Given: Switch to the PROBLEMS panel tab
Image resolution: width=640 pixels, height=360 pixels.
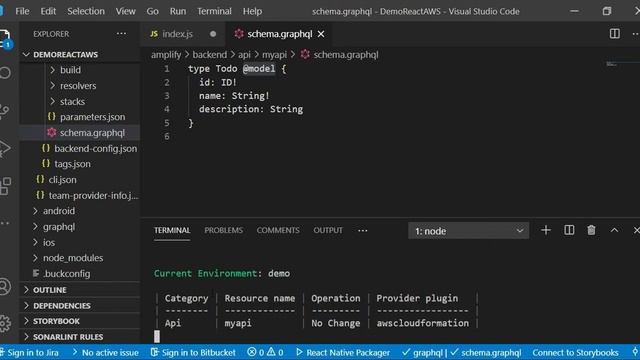Looking at the screenshot, I should 224,231.
